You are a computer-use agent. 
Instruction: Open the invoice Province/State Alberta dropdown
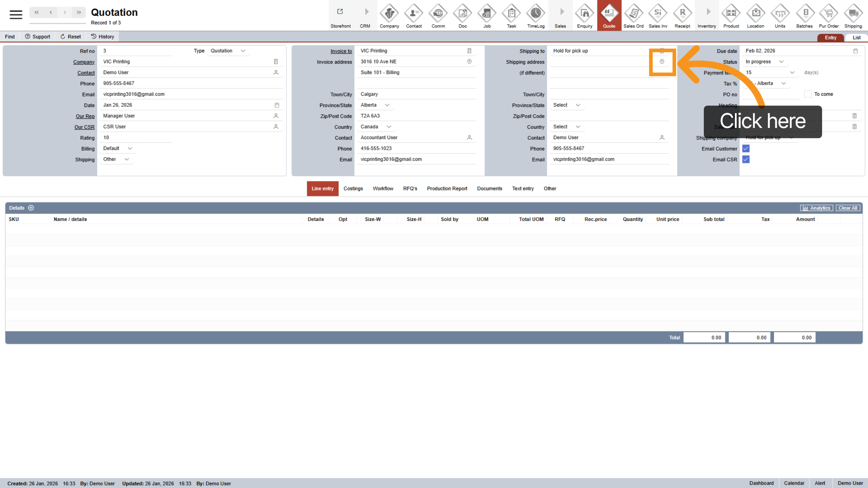(x=375, y=105)
